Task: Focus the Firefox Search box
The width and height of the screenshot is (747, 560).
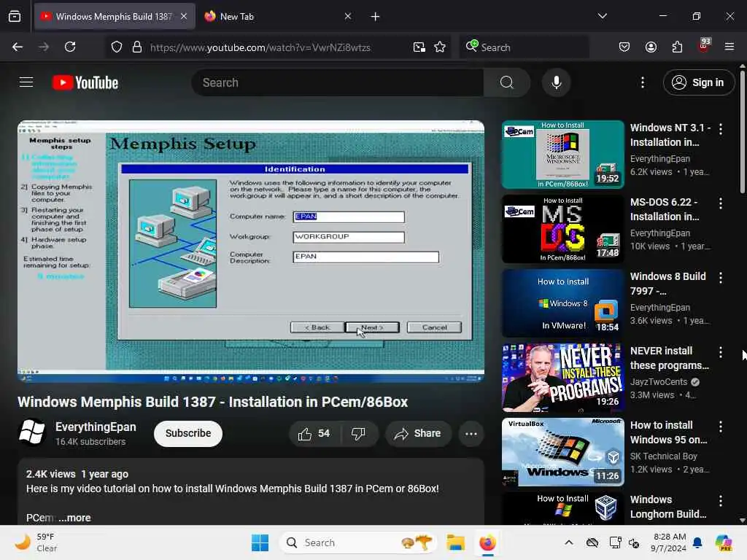Action: (524, 47)
